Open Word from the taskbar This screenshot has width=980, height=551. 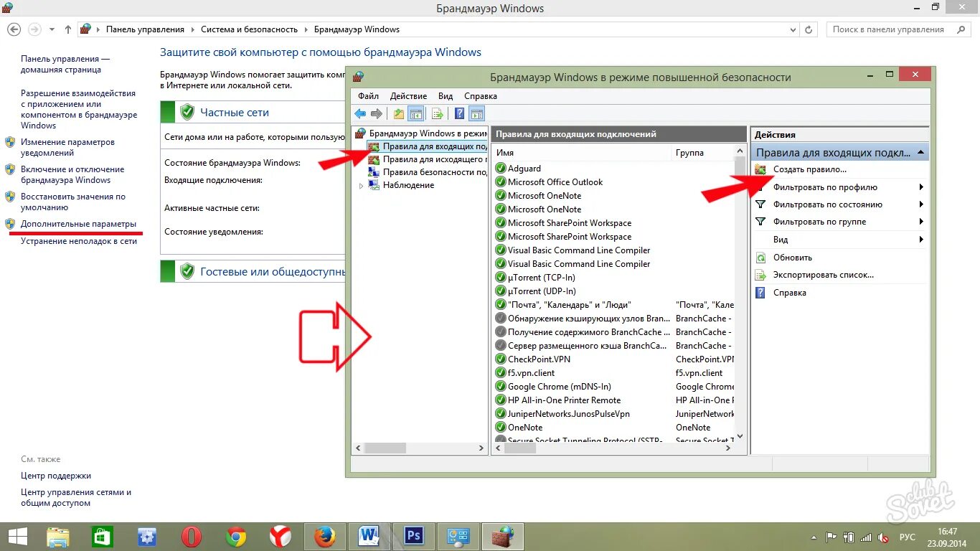click(369, 536)
